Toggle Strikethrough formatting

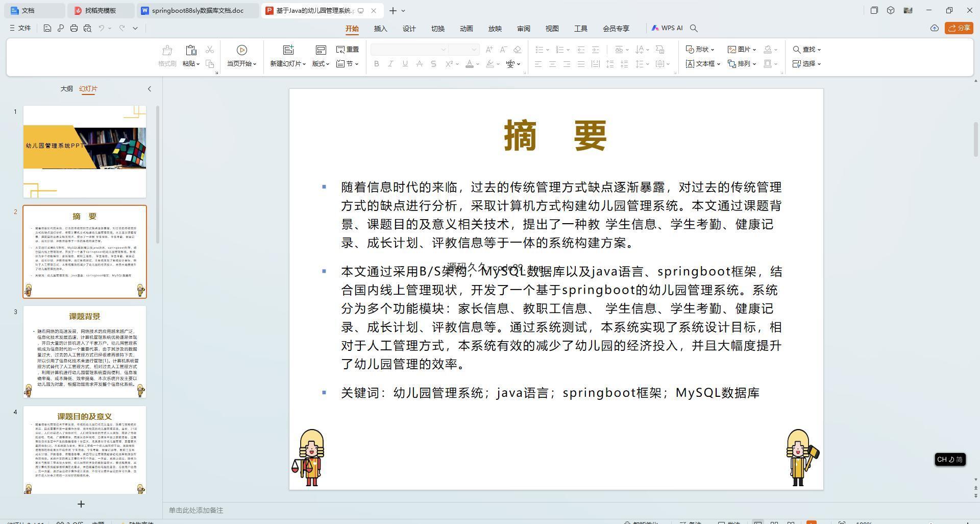[x=419, y=64]
